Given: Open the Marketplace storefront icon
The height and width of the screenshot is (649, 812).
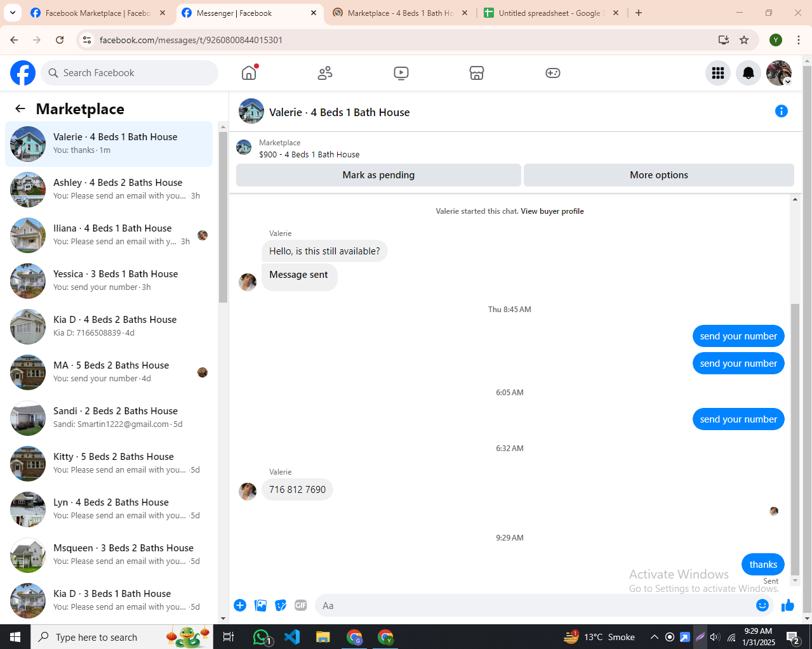Looking at the screenshot, I should coord(477,73).
